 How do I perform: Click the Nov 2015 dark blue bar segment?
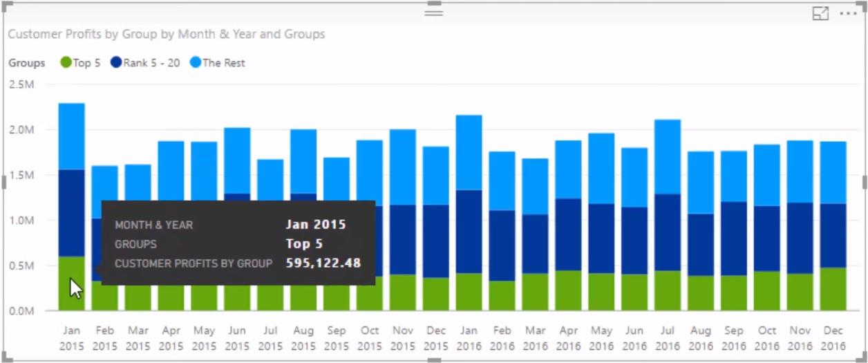[x=403, y=239]
